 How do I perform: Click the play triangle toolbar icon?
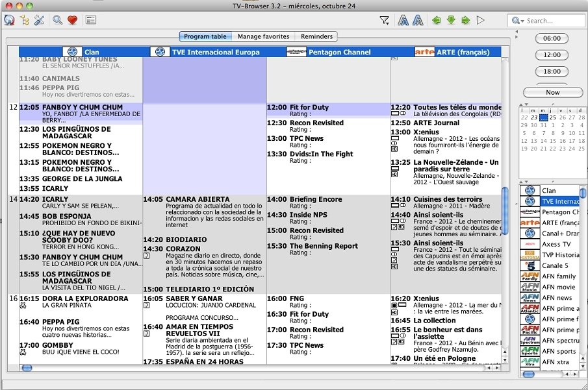(x=480, y=20)
